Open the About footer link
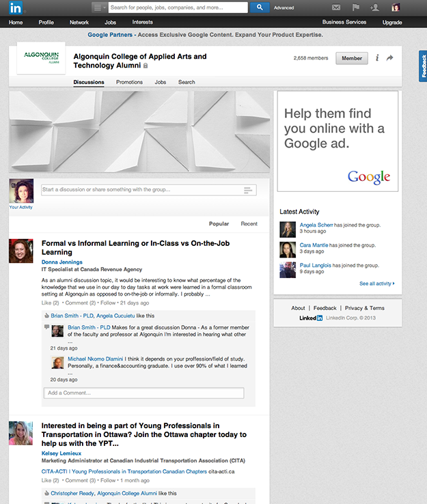This screenshot has width=427, height=504. (298, 308)
